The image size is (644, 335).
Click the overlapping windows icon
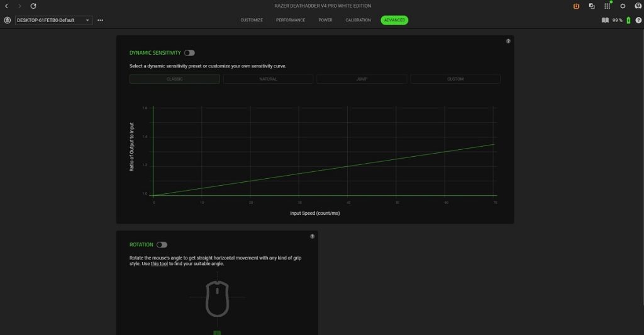pyautogui.click(x=591, y=6)
